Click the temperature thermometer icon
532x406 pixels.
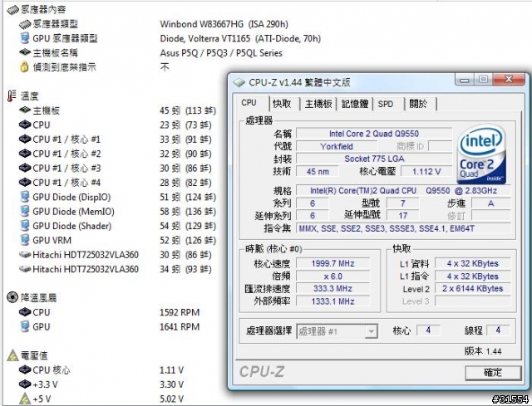(x=12, y=96)
